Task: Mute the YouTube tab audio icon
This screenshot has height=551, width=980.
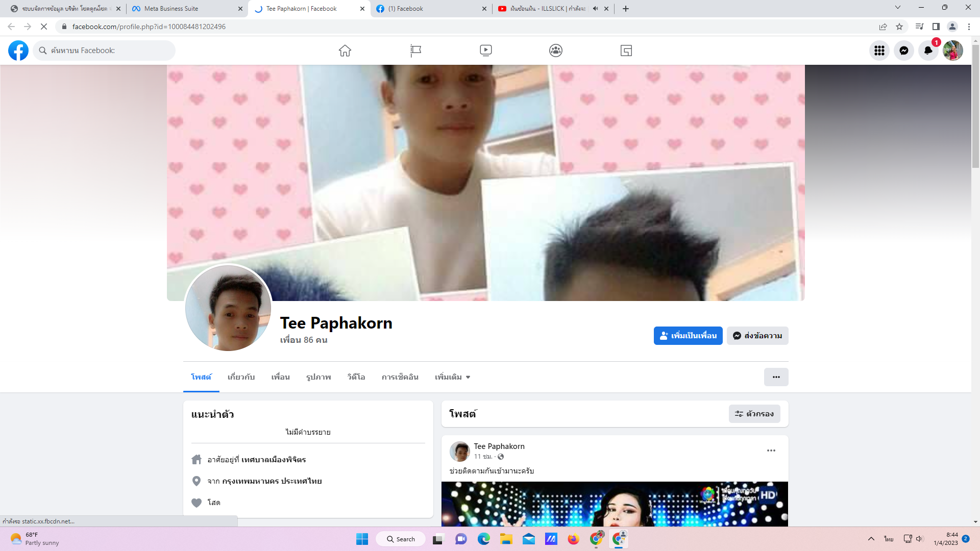Action: pos(595,9)
